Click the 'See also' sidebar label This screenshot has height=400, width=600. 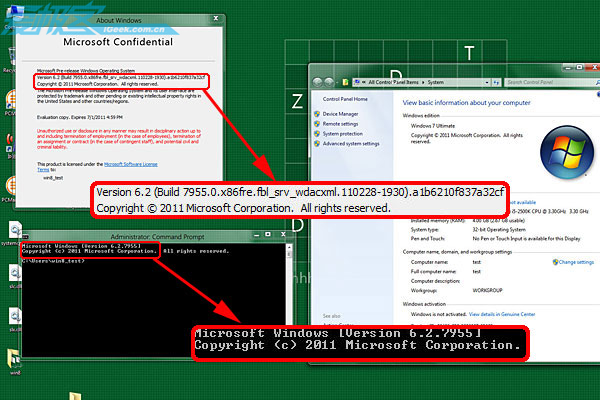[x=331, y=316]
